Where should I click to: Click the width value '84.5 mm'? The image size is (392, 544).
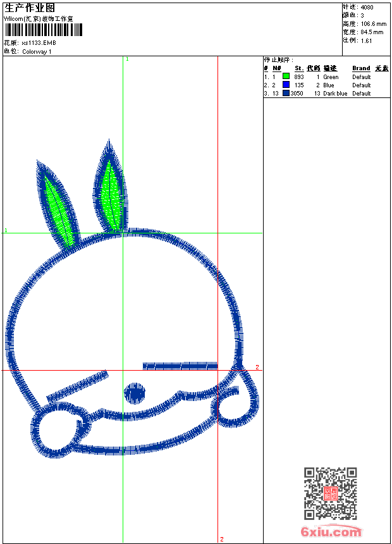point(372,32)
